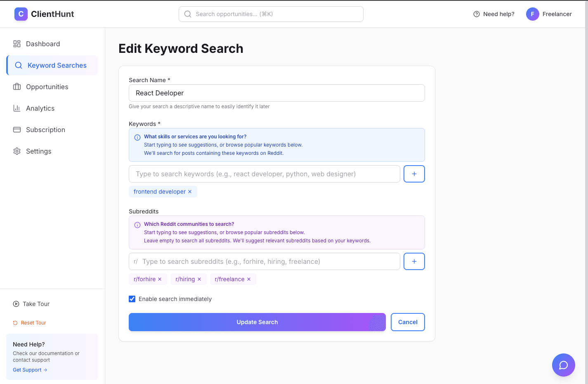Remove the frontend developer keyword tag
This screenshot has height=384, width=588.
[x=190, y=192]
